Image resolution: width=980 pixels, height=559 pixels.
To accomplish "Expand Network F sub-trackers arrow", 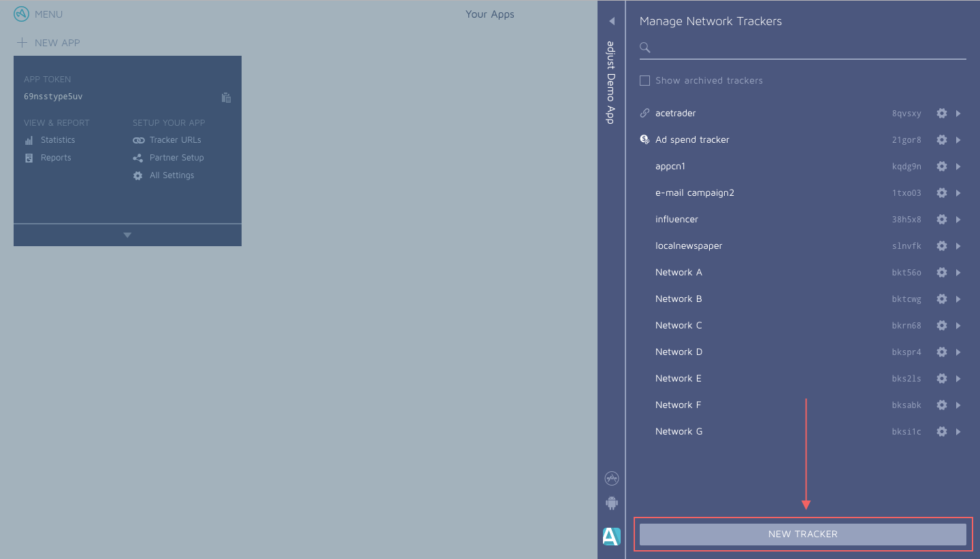I will (x=958, y=405).
